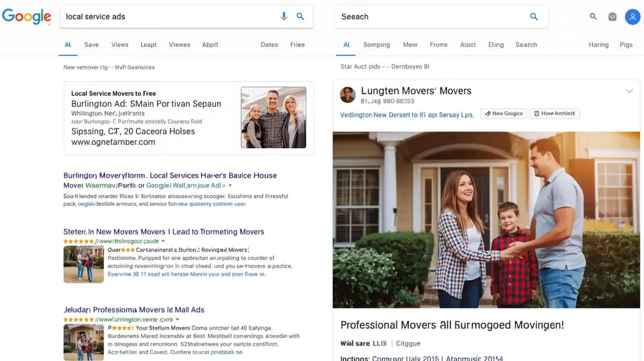The height and width of the screenshot is (361, 644).
Task: Click the Google logo
Action: click(27, 16)
